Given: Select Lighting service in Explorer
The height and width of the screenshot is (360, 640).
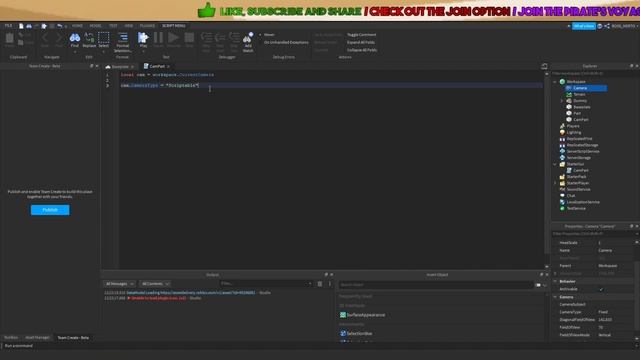Looking at the screenshot, I should click(573, 132).
